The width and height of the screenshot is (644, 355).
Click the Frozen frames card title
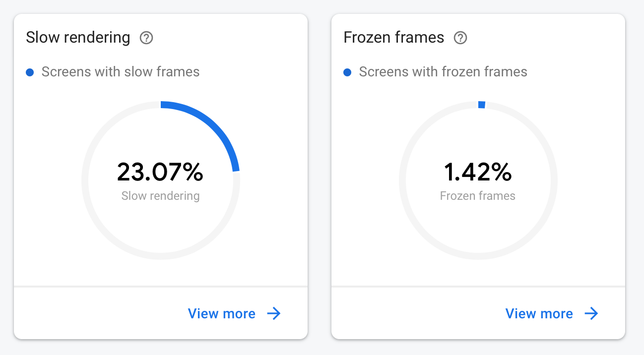point(394,38)
